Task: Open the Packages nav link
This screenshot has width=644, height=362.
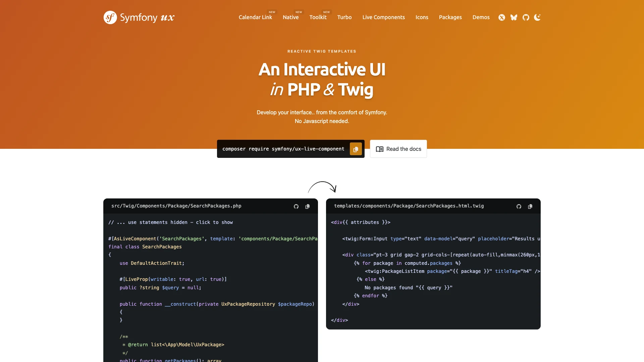Action: 450,17
